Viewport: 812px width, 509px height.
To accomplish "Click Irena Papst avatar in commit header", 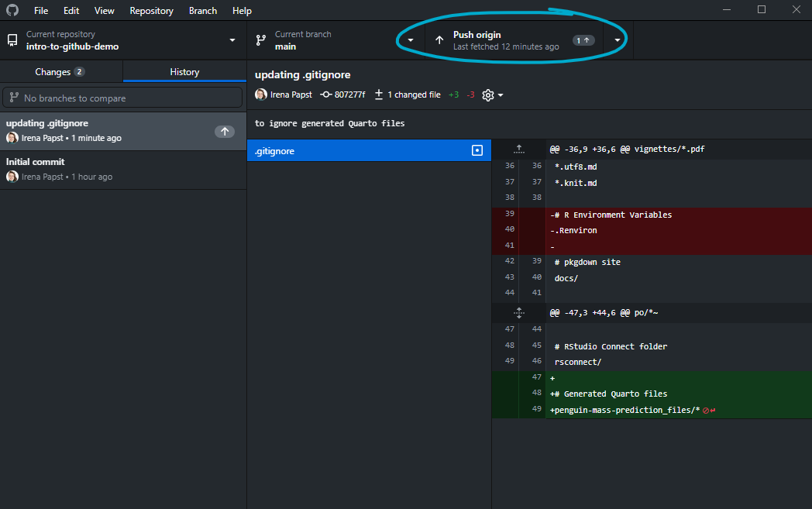I will (x=261, y=95).
